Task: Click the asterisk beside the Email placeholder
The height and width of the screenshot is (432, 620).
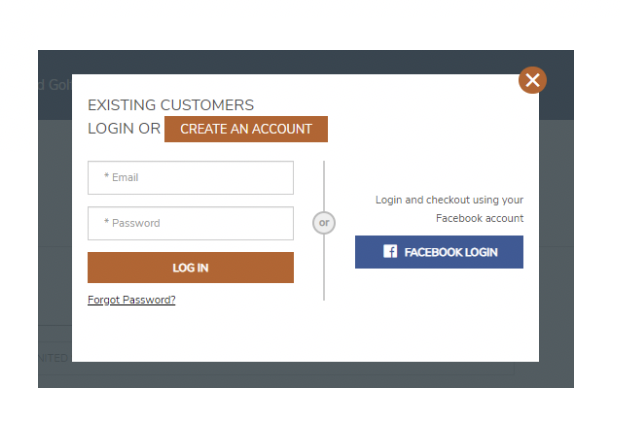Action: pos(106,176)
